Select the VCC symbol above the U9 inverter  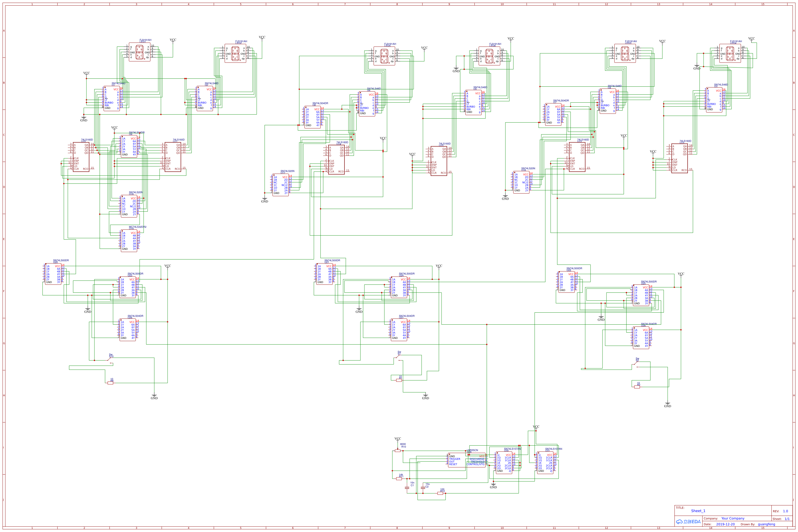coord(114,129)
